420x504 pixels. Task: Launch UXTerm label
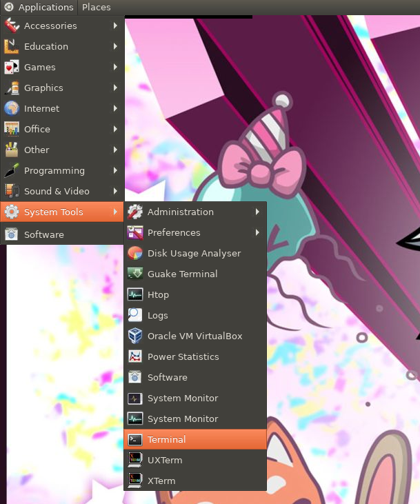(165, 460)
